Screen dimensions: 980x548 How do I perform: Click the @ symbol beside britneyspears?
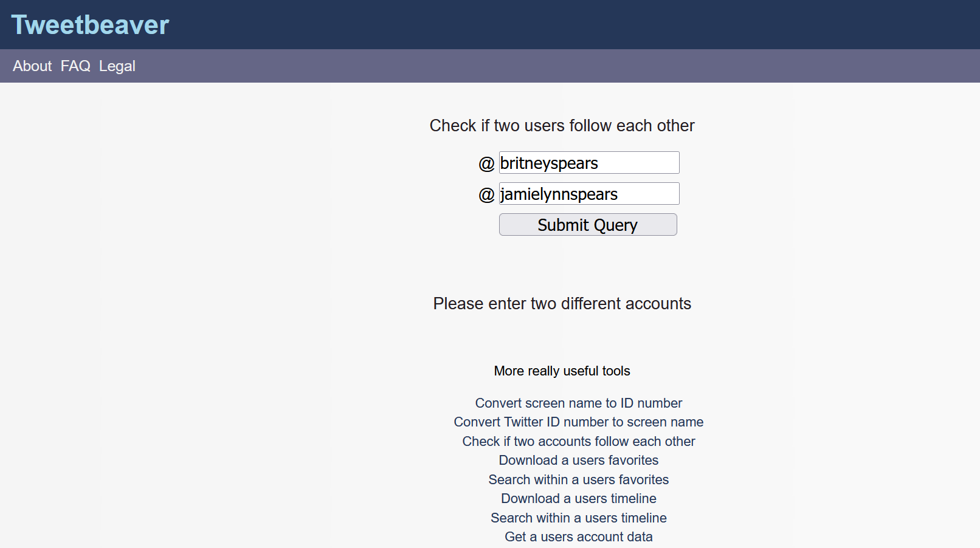[x=486, y=164]
